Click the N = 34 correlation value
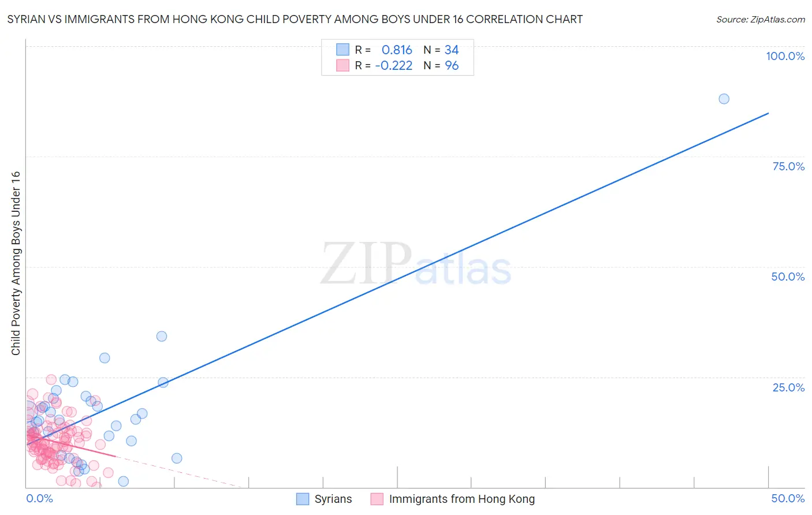Screen dimensions: 812x515 (441, 50)
